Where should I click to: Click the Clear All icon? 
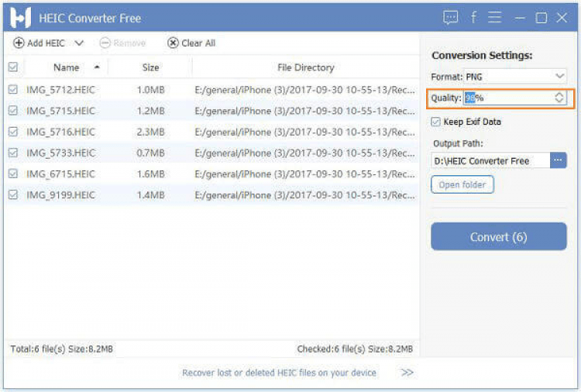173,43
